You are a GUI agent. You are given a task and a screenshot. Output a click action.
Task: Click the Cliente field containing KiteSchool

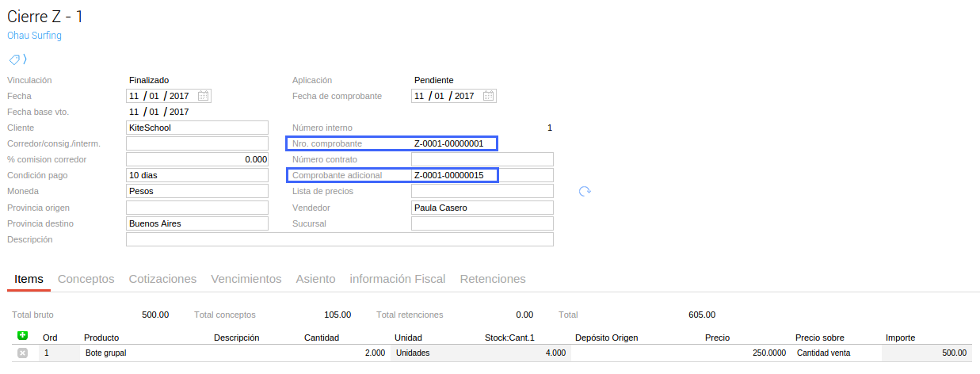(197, 128)
